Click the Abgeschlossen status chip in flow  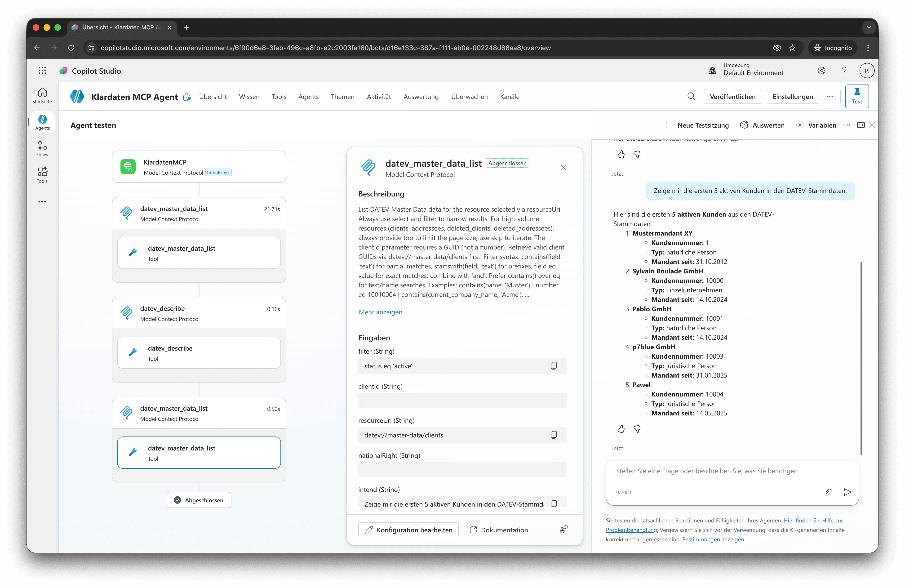point(199,500)
